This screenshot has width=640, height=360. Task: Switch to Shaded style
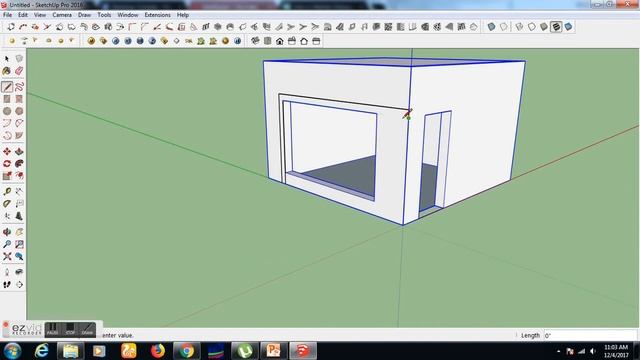click(x=544, y=27)
